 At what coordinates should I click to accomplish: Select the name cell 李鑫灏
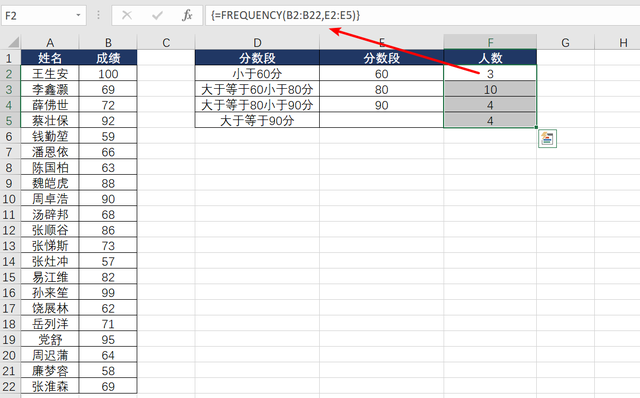[x=50, y=89]
